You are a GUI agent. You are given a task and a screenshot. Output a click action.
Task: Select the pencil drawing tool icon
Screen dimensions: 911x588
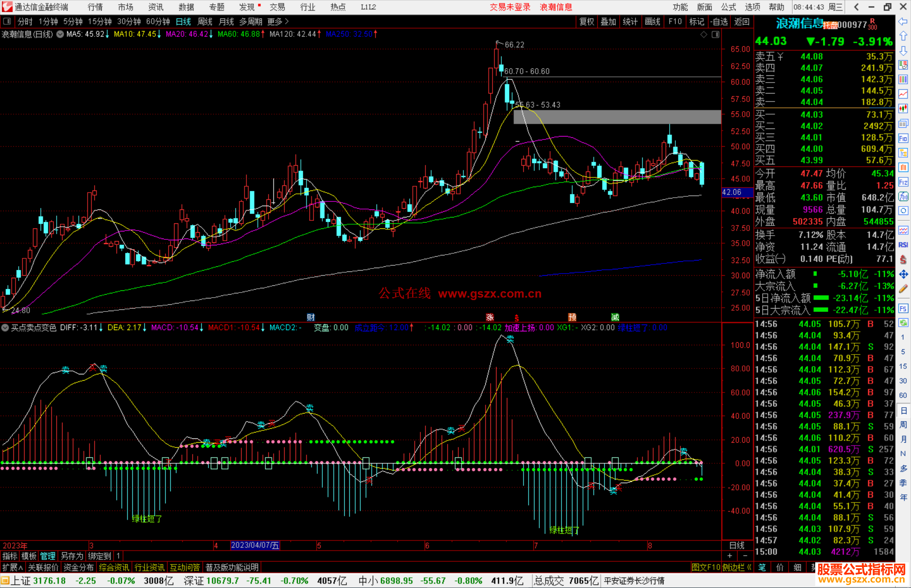[x=903, y=289]
